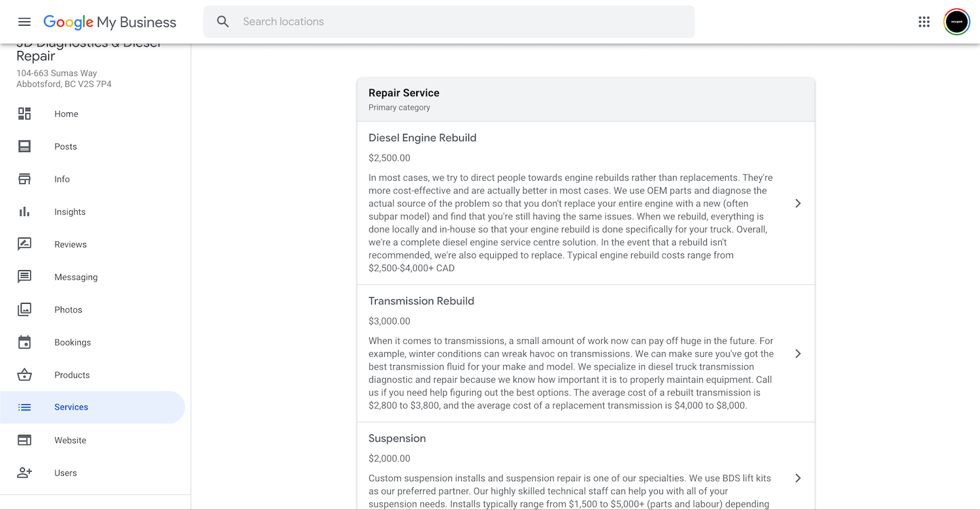Click the Photos icon in sidebar
Screen dimensions: 980x510
tap(24, 310)
